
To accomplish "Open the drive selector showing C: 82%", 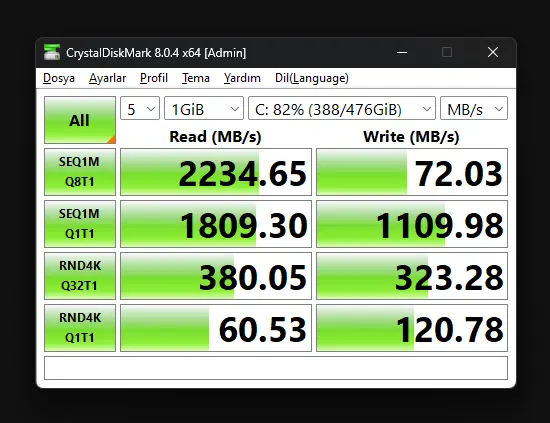I will pos(342,108).
